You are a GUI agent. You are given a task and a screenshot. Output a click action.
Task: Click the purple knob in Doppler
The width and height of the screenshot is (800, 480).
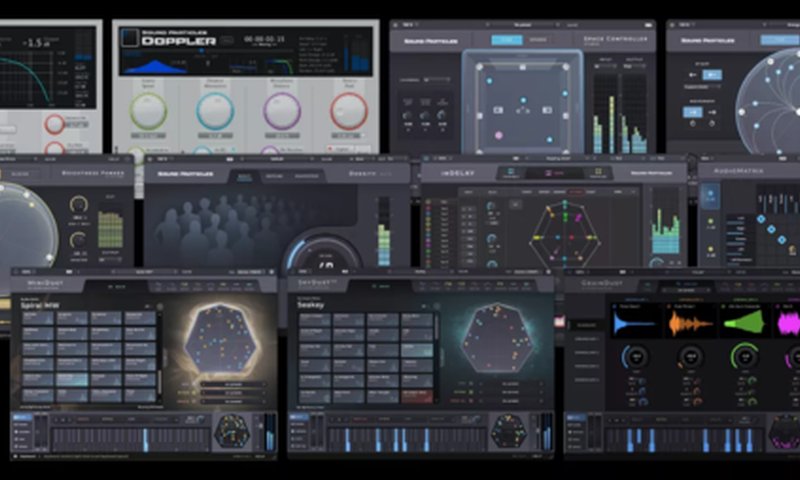282,111
